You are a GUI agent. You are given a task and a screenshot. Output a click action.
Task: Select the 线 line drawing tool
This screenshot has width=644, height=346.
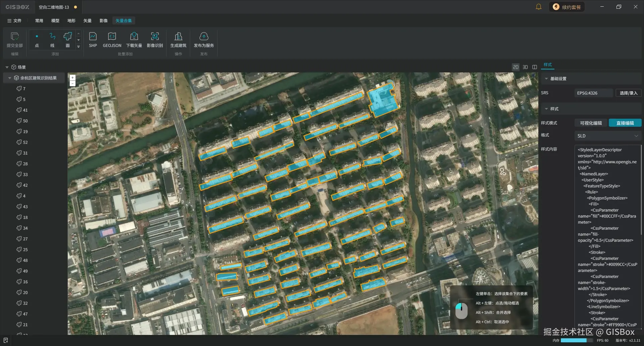click(52, 40)
